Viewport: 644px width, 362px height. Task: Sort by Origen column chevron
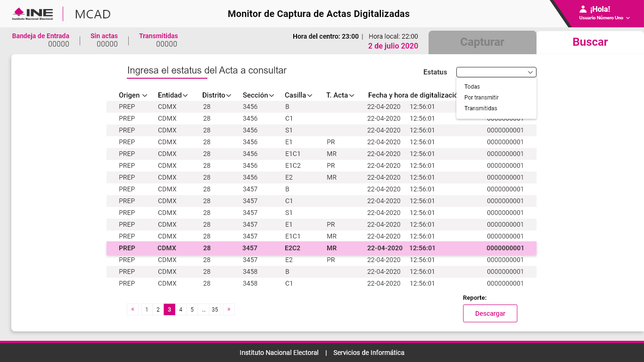[x=145, y=95]
